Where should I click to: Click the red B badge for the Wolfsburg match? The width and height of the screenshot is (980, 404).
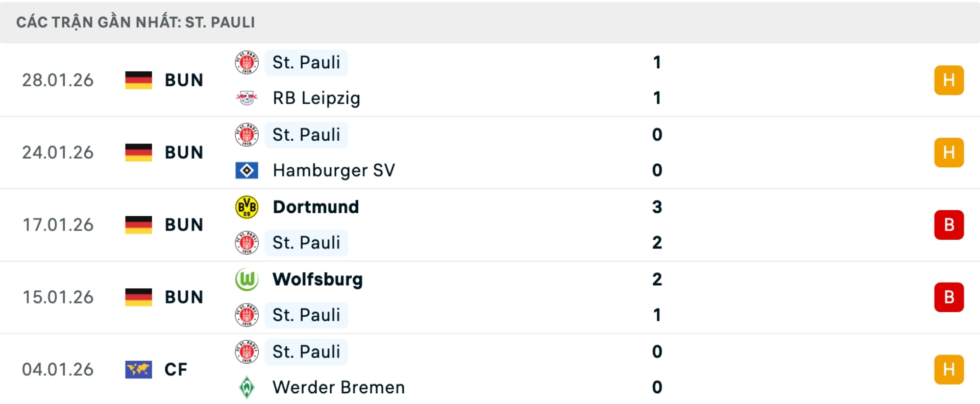(x=949, y=297)
